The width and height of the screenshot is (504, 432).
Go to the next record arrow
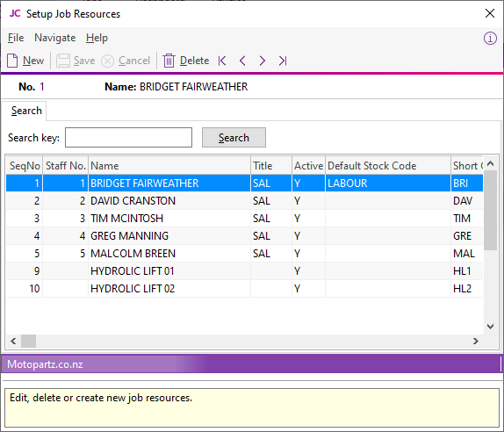pyautogui.click(x=263, y=61)
